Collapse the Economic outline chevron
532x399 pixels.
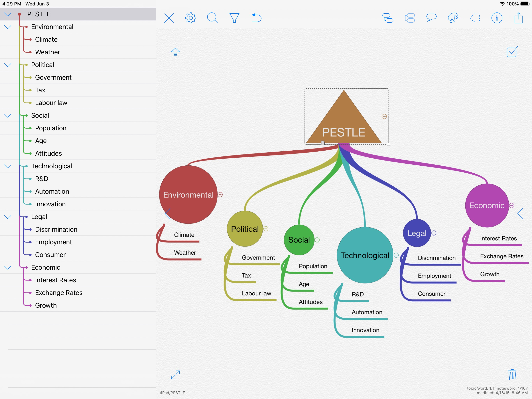[x=8, y=268]
